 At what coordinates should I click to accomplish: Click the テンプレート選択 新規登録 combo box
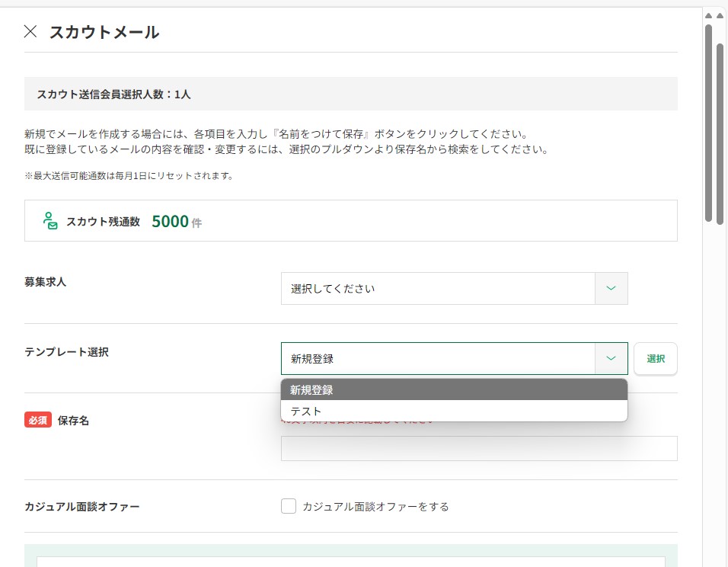(454, 359)
